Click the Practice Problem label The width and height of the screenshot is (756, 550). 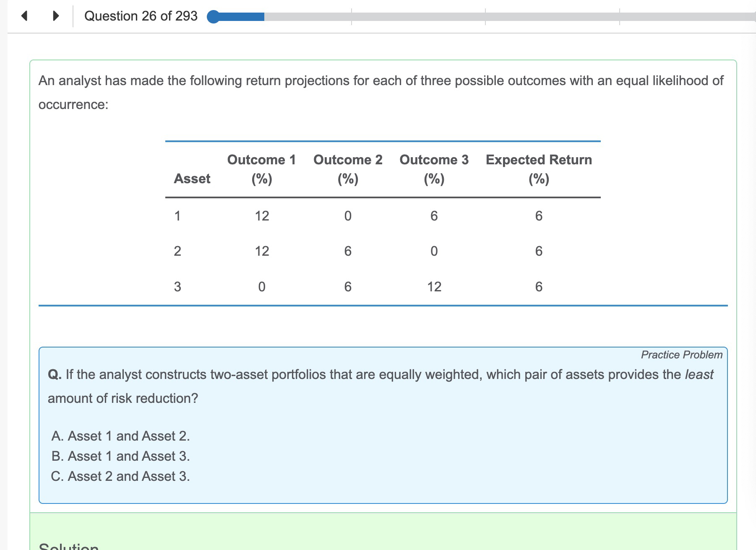click(x=681, y=355)
